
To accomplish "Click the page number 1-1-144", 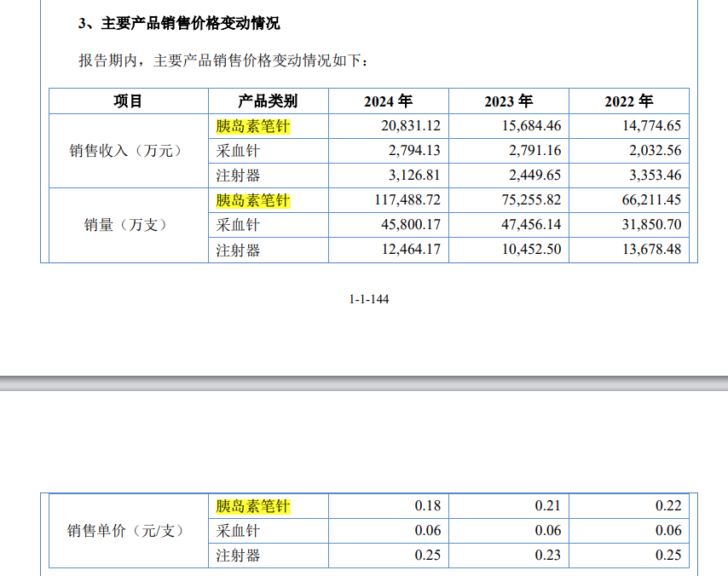I will coord(369,299).
